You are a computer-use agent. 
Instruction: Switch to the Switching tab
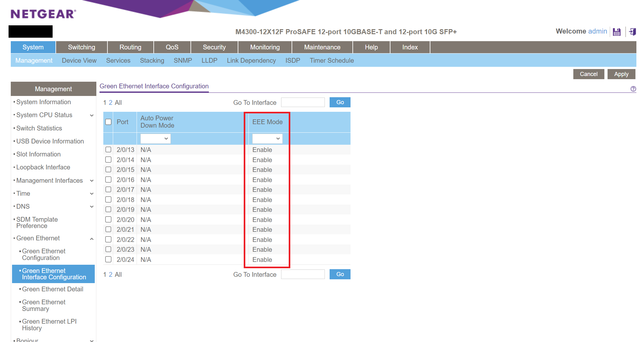(81, 47)
